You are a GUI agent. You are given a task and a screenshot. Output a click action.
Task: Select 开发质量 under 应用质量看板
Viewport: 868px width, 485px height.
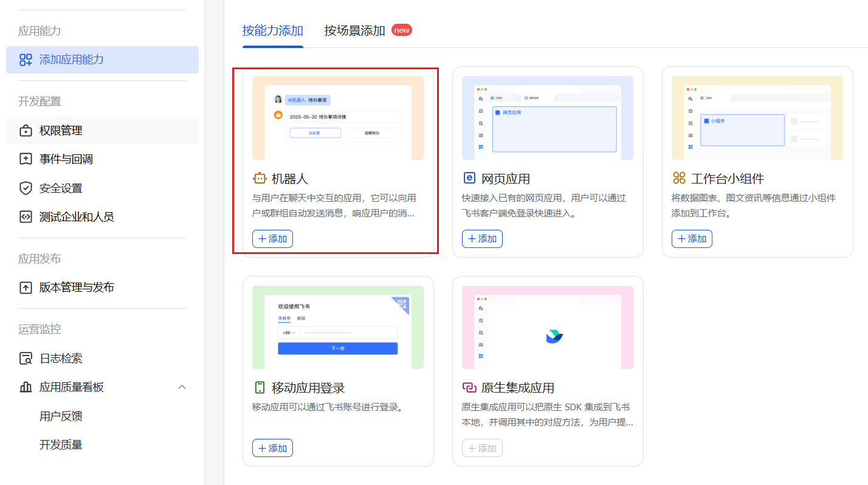coord(61,445)
